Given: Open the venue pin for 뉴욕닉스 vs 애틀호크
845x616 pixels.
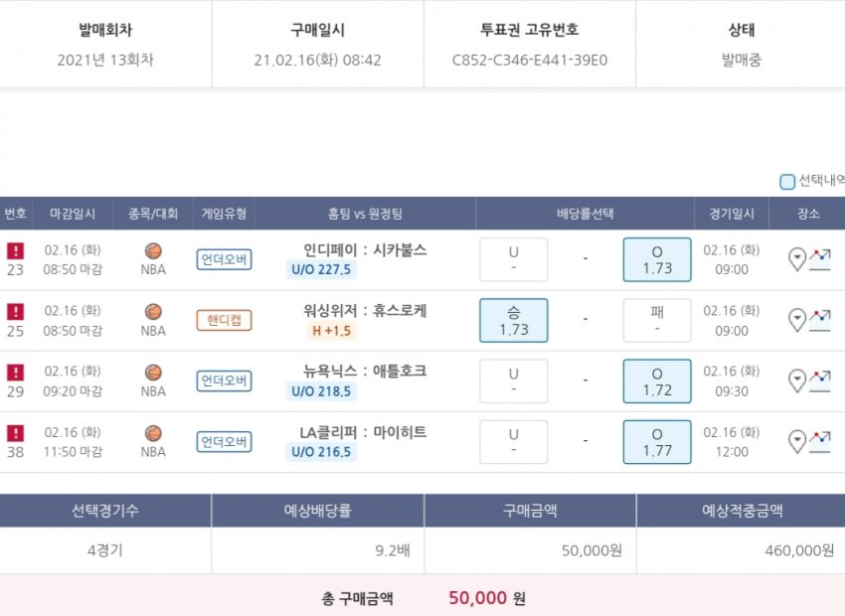Looking at the screenshot, I should coord(796,382).
